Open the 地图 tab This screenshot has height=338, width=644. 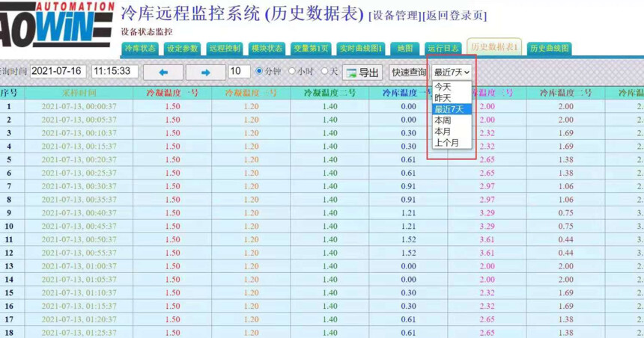coord(405,49)
